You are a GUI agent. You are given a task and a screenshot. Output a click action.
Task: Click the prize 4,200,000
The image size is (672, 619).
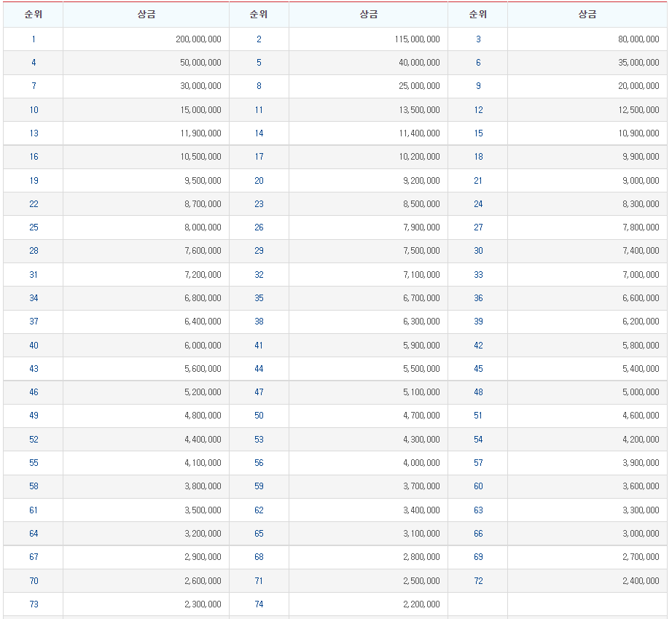tap(641, 440)
